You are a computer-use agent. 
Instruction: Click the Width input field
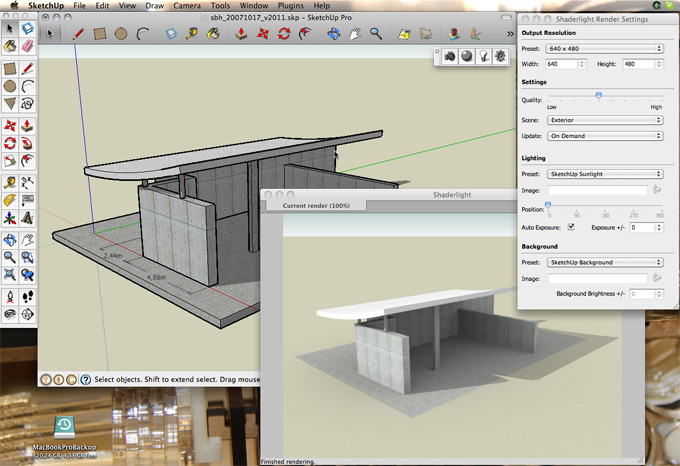pos(562,64)
